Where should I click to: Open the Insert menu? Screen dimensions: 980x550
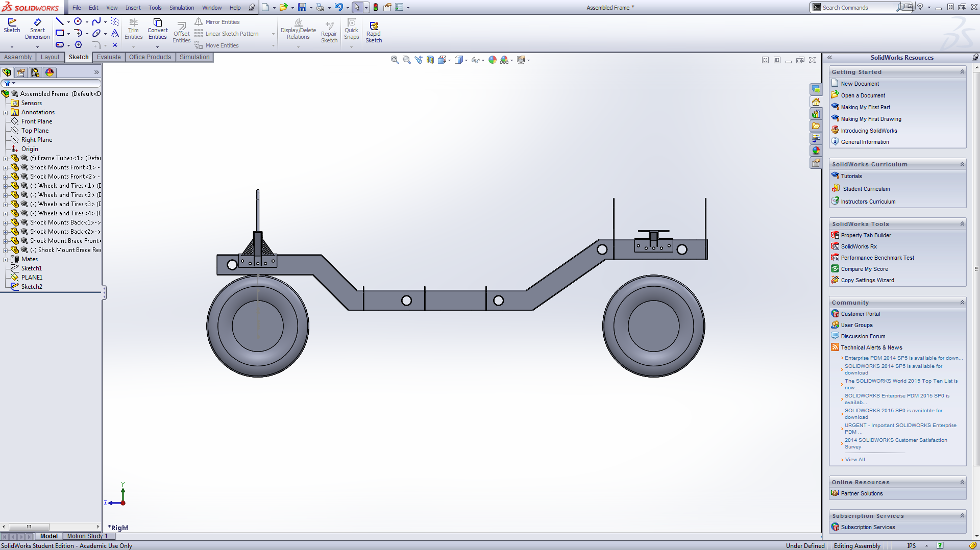pos(133,8)
